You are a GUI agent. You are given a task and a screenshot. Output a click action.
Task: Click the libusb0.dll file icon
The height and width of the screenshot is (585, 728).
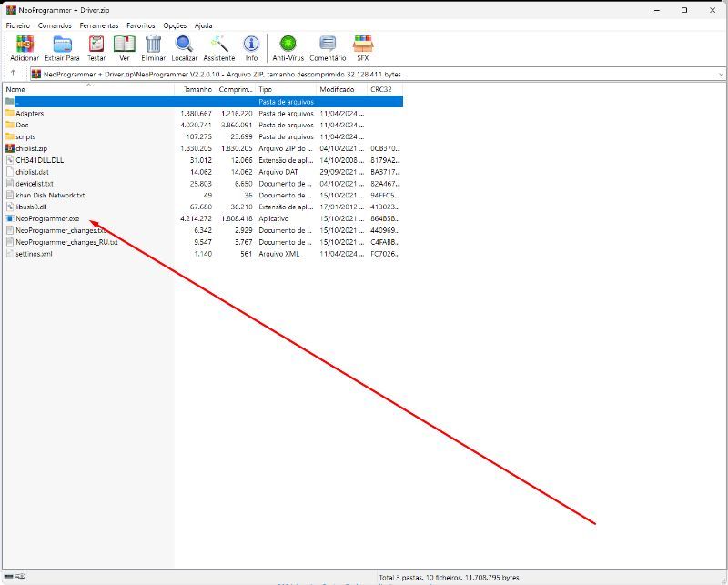[10, 207]
